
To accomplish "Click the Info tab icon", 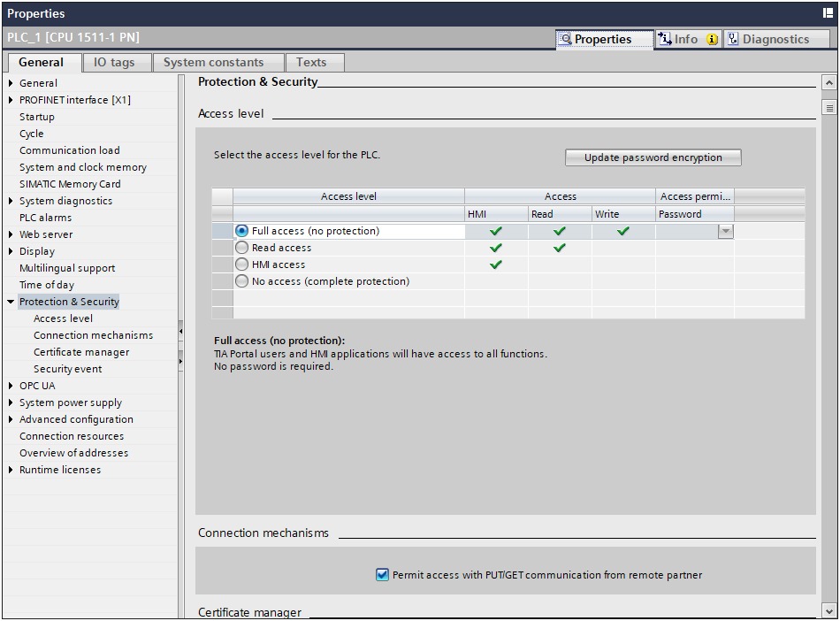I will [665, 39].
